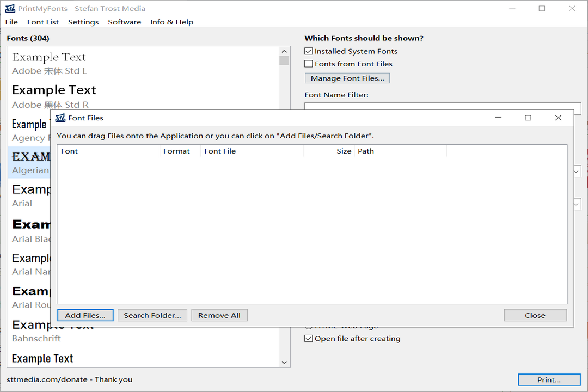Click the PrintMyFonts app icon in title bar

pyautogui.click(x=10, y=9)
